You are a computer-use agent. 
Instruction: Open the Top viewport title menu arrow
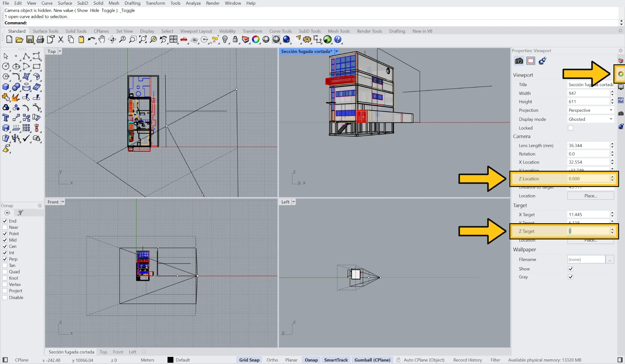(x=60, y=52)
